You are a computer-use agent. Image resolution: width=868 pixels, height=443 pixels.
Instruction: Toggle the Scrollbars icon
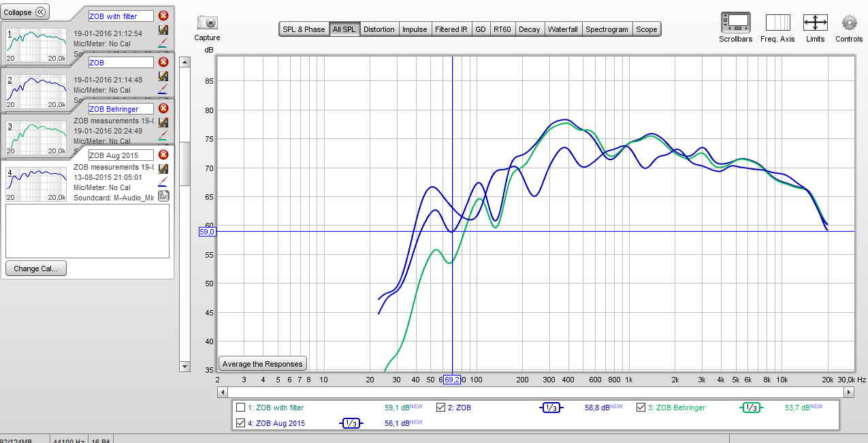pos(735,22)
